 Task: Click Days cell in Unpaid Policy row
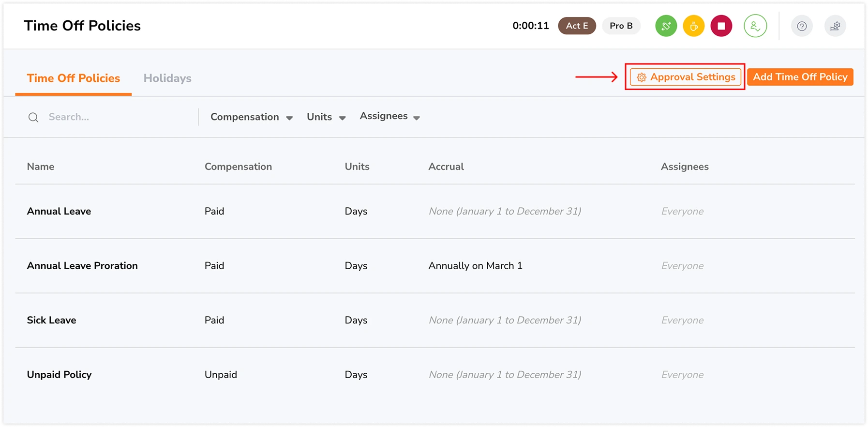pyautogui.click(x=356, y=375)
